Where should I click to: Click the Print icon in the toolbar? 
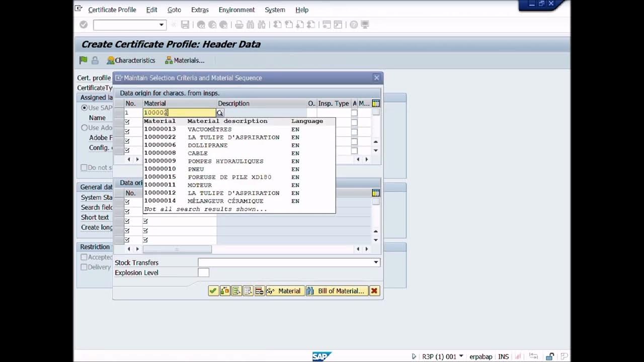pyautogui.click(x=239, y=25)
